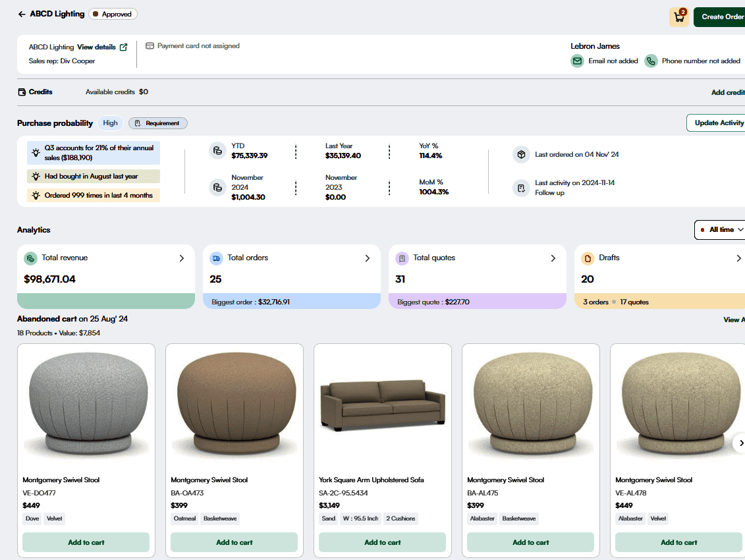Click the Update Activity button

coord(718,123)
